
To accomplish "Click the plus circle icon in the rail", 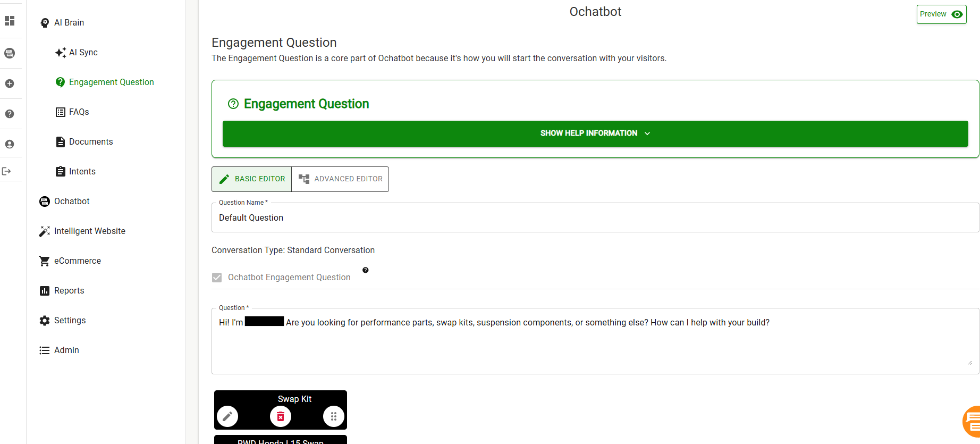I will [10, 83].
